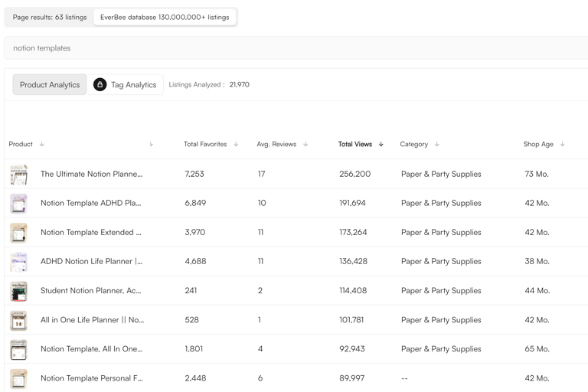
Task: Click the 2,448 favorites value
Action: click(x=195, y=378)
